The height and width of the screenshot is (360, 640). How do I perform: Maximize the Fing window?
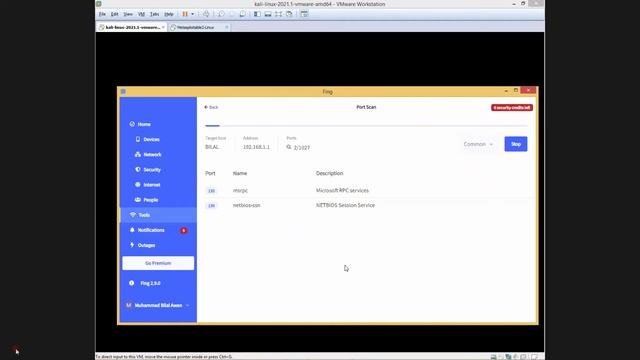(516, 90)
